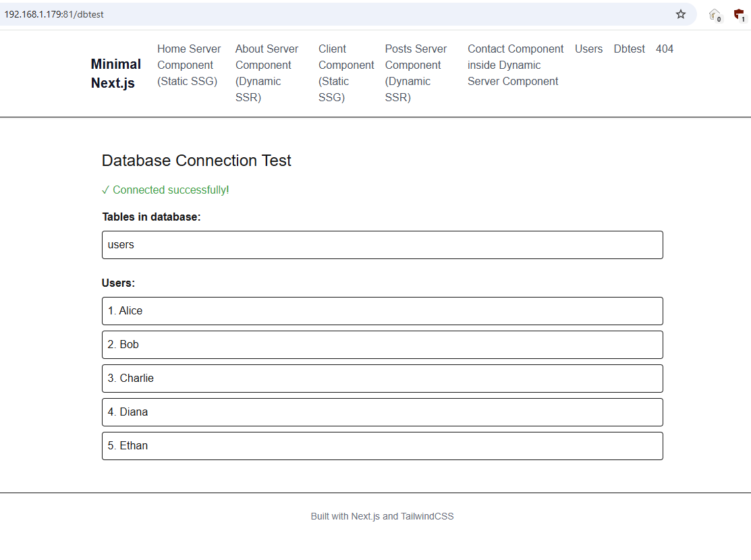Select user row 1. Alice

tap(382, 311)
